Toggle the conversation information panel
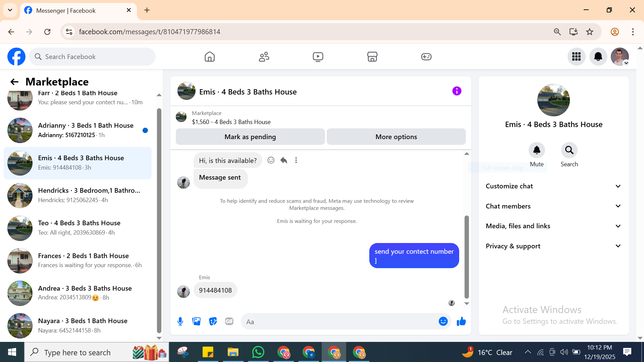The image size is (644, 362). pos(457,91)
